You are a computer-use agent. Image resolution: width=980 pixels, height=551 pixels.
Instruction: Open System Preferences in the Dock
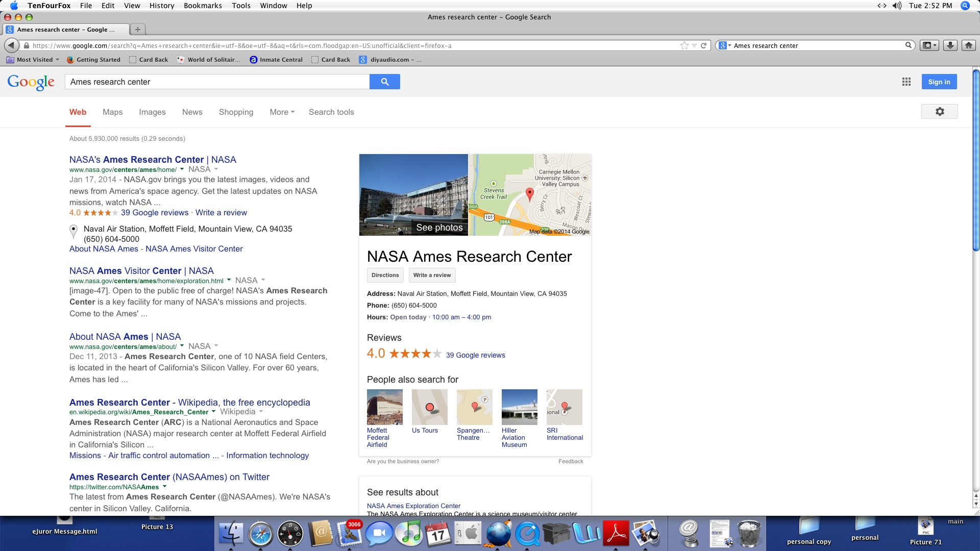tap(468, 534)
